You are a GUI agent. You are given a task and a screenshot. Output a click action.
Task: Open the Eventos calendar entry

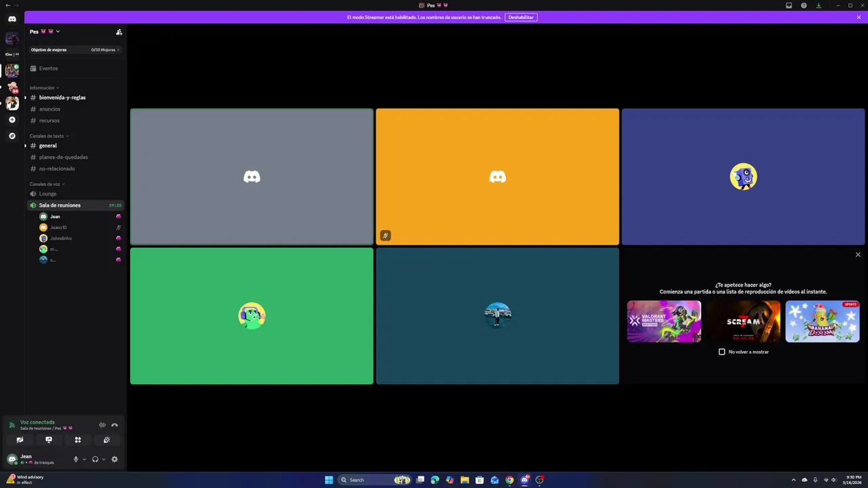click(75, 68)
